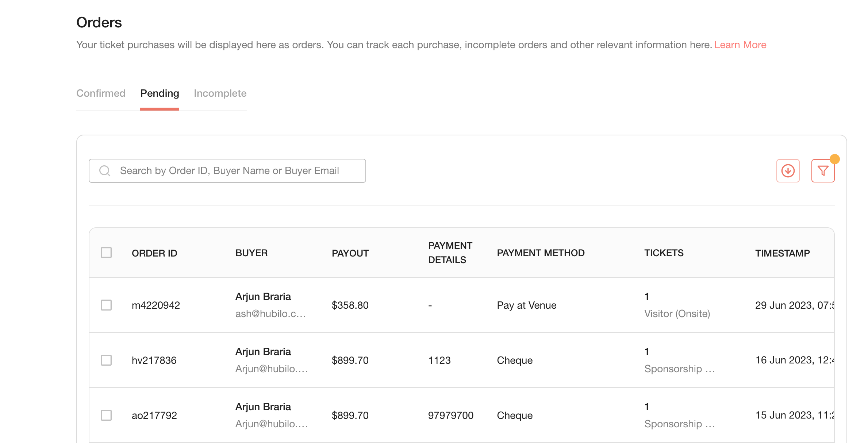Check the select-all orders checkbox
This screenshot has width=868, height=443.
click(106, 253)
